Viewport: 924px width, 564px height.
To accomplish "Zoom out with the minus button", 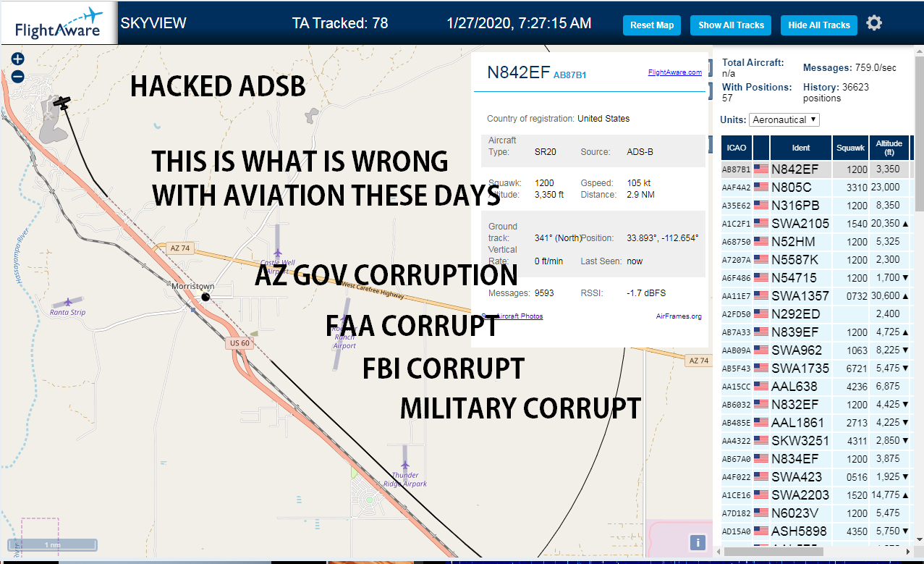I will click(18, 76).
